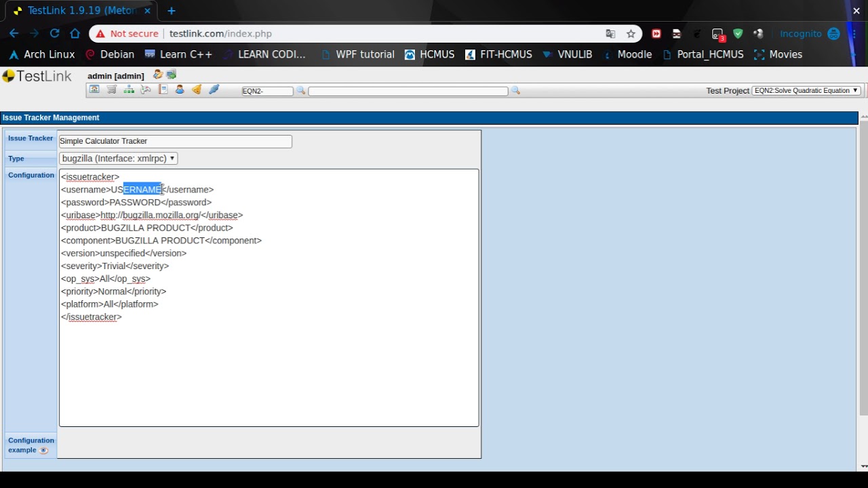Open My Settings icon next to admin
This screenshot has height=488, width=868.
158,75
